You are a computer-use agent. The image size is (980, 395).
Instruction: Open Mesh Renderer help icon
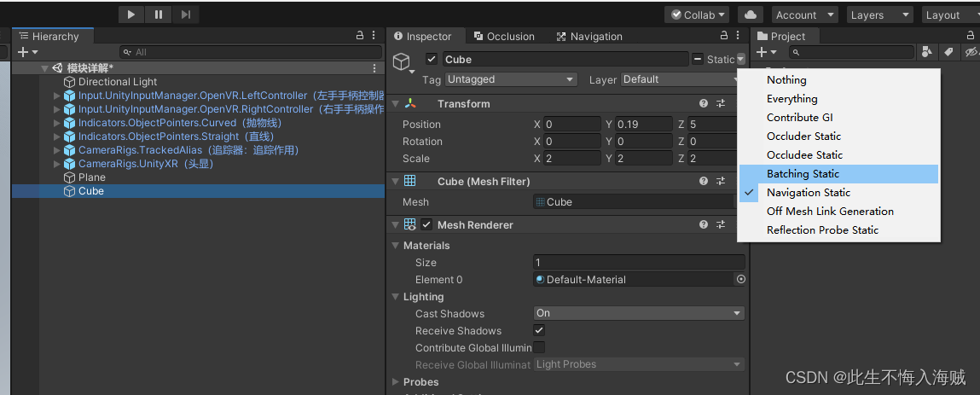pyautogui.click(x=704, y=224)
